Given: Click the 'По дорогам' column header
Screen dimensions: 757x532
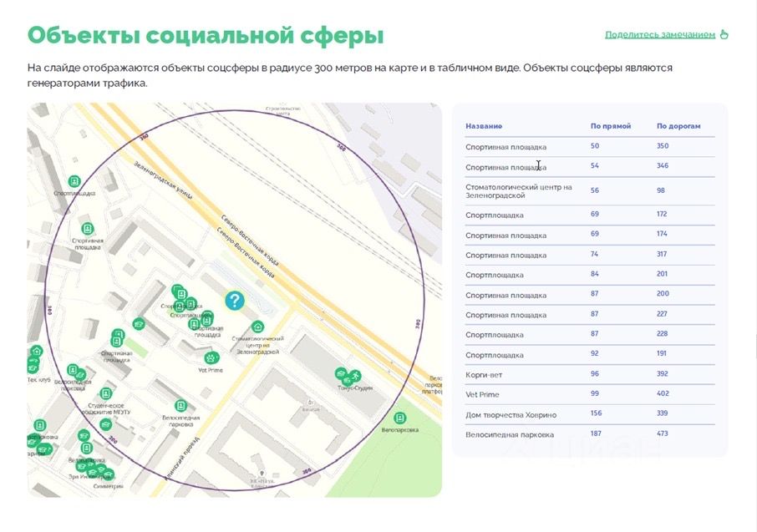Looking at the screenshot, I should point(678,126).
